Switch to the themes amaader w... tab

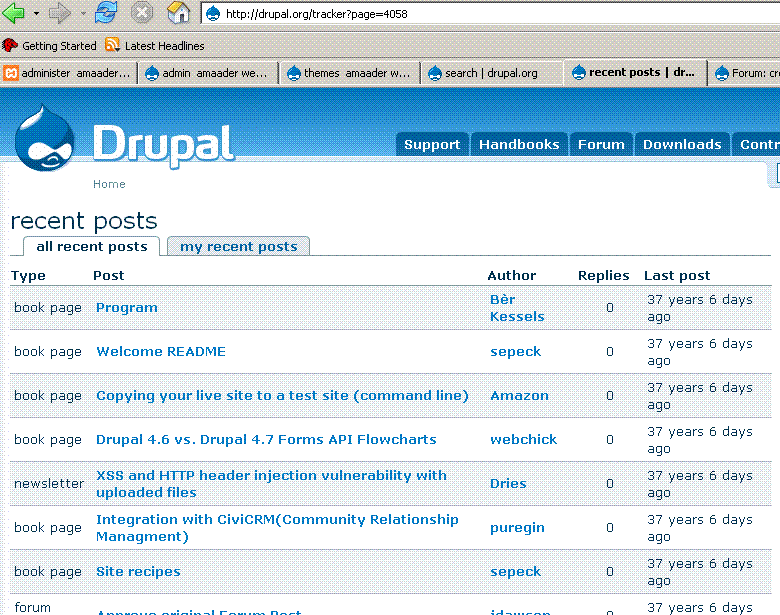tap(350, 73)
